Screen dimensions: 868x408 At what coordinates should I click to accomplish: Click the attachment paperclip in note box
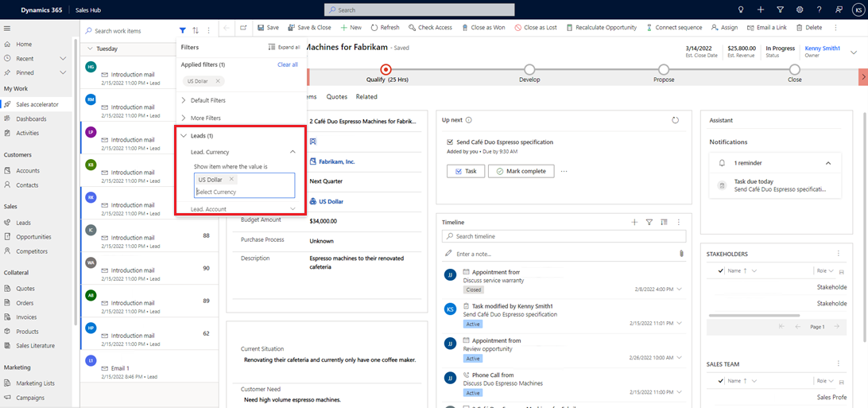681,254
